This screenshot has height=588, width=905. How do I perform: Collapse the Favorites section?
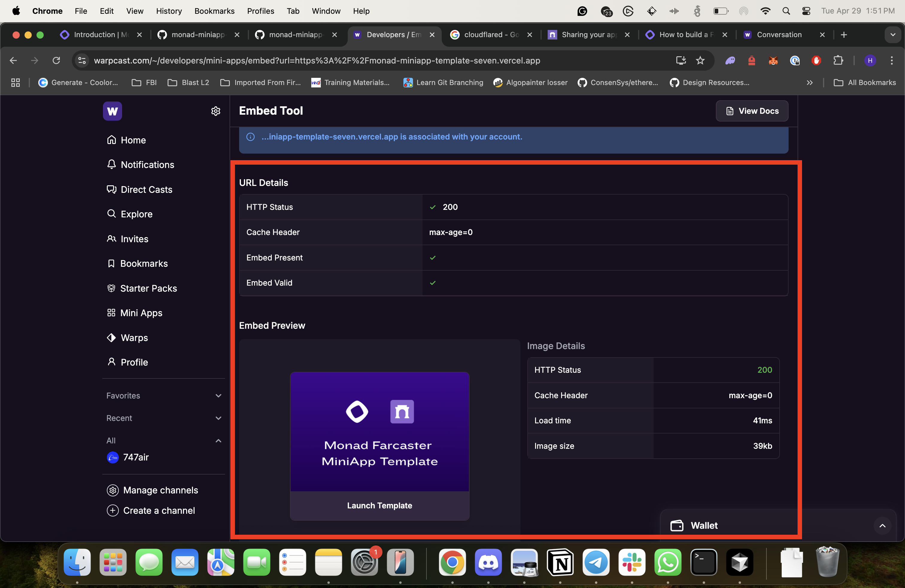218,395
